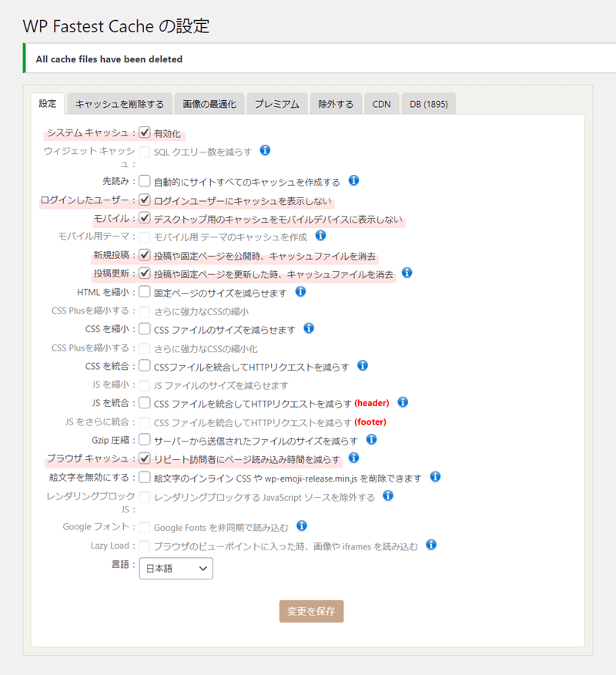Viewport: 616px width, 675px height.
Task: Switch to DB (1895) tab
Action: click(x=429, y=104)
